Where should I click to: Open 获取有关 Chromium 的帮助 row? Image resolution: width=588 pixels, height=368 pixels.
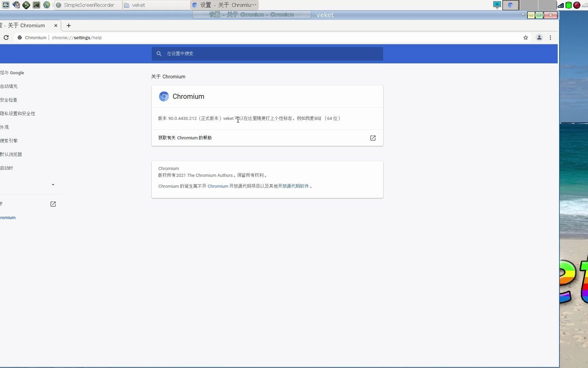point(267,138)
